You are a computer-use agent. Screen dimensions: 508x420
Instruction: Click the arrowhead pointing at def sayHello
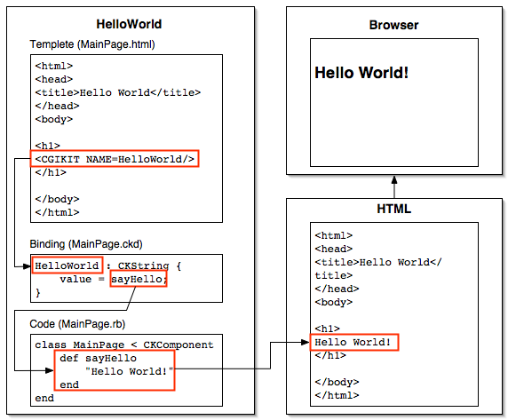(49, 370)
